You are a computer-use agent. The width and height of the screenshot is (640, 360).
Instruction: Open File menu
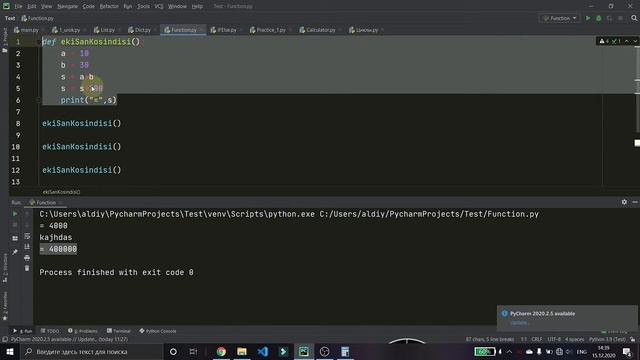pyautogui.click(x=18, y=6)
